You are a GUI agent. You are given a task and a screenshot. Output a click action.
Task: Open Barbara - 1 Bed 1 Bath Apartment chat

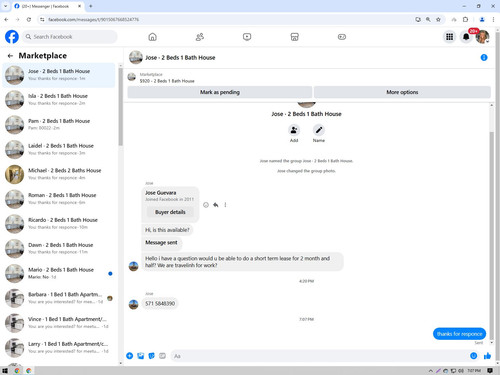tap(59, 298)
